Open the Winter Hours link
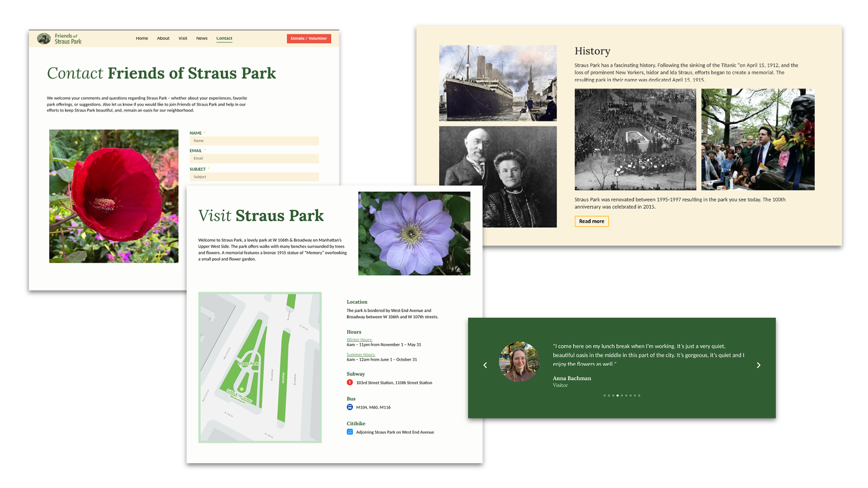The width and height of the screenshot is (868, 488). pyautogui.click(x=359, y=339)
